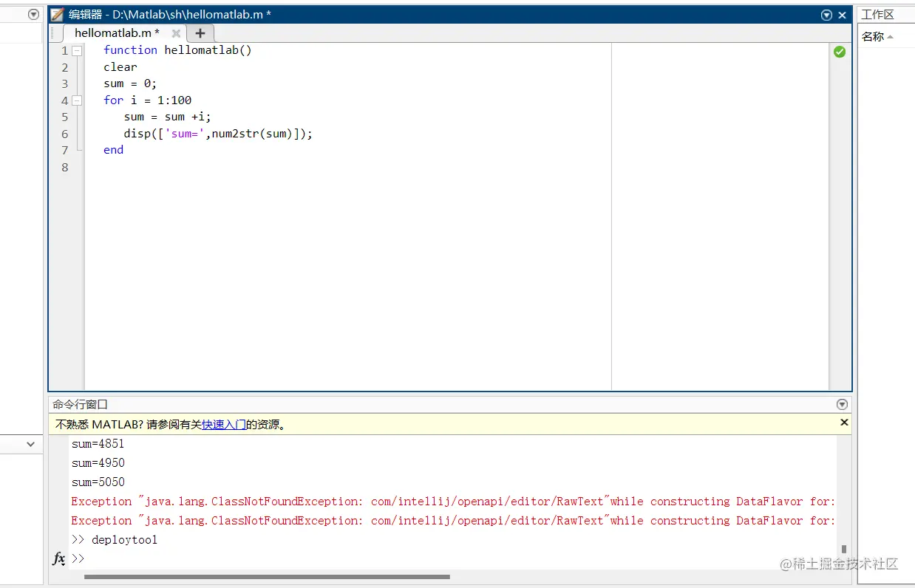
Task: Click the 'sum=4851' output line
Action: (98, 444)
